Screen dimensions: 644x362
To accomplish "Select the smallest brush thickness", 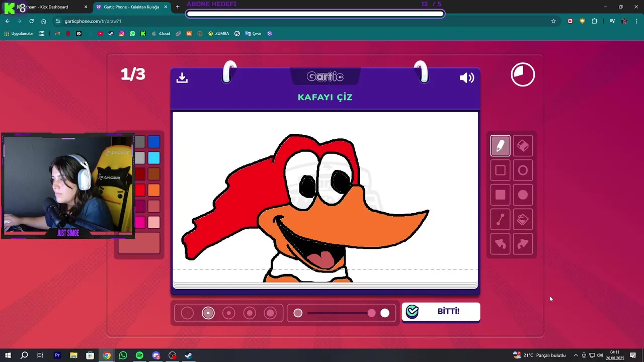I will coord(187,313).
